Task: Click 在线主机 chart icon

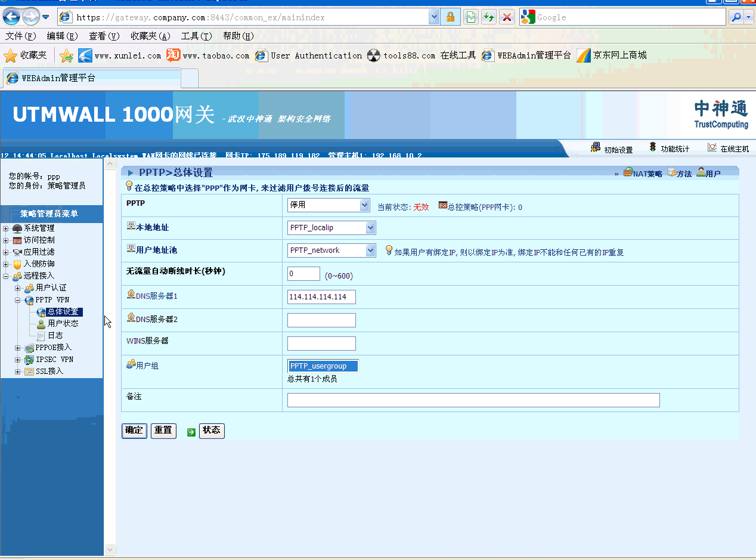Action: pyautogui.click(x=712, y=148)
